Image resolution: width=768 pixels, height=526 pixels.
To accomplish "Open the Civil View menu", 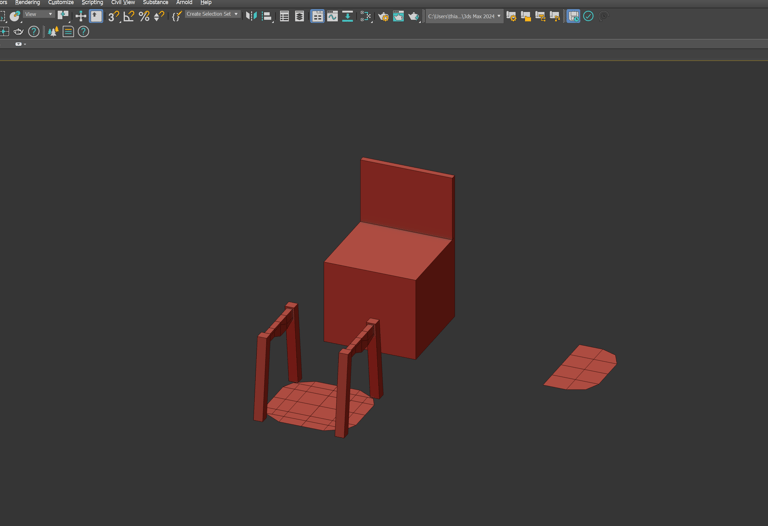I will [x=123, y=3].
